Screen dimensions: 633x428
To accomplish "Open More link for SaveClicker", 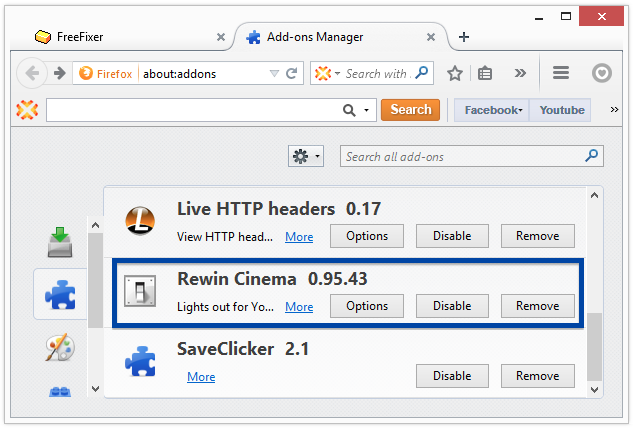I will point(201,377).
